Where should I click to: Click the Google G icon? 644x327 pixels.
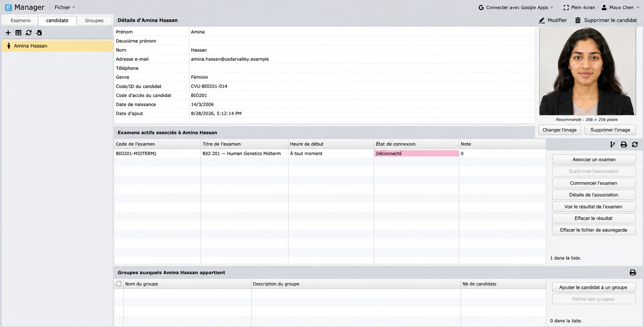(x=481, y=7)
